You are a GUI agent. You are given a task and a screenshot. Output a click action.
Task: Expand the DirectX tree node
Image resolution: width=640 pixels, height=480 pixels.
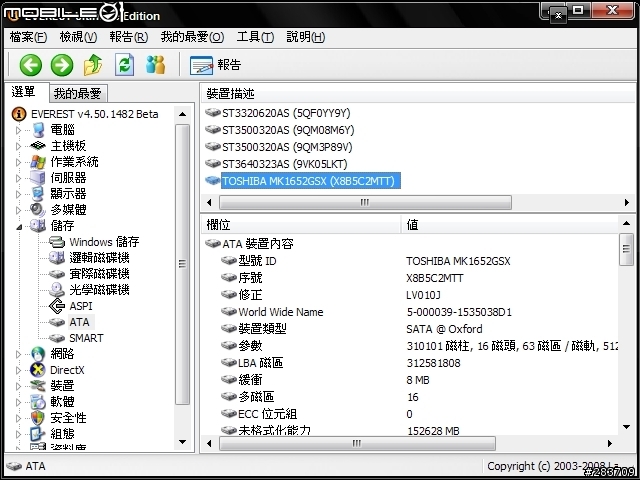click(x=18, y=370)
